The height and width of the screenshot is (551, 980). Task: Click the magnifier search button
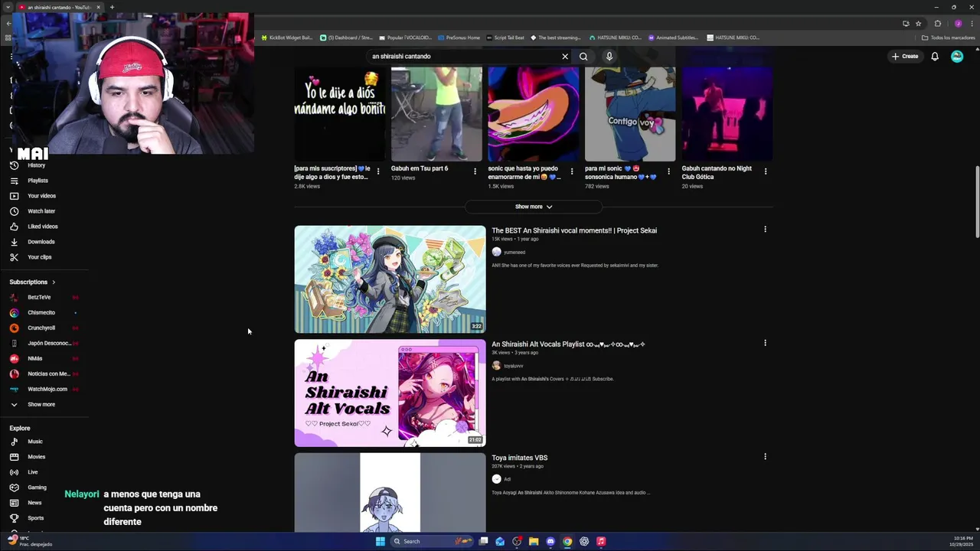[x=583, y=57]
